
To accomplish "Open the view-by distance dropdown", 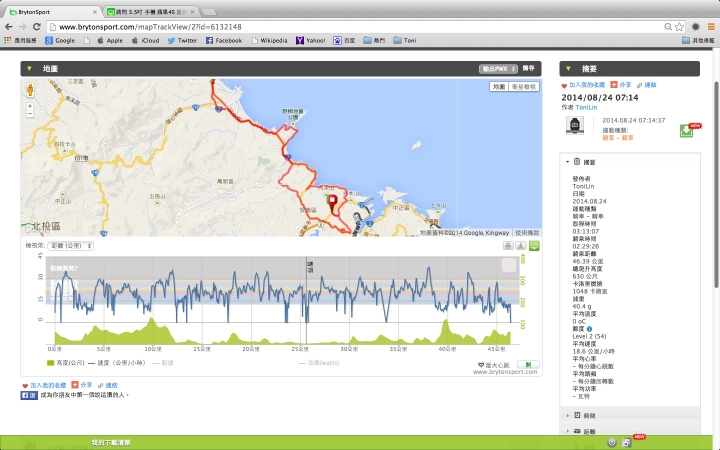I will 70,246.
